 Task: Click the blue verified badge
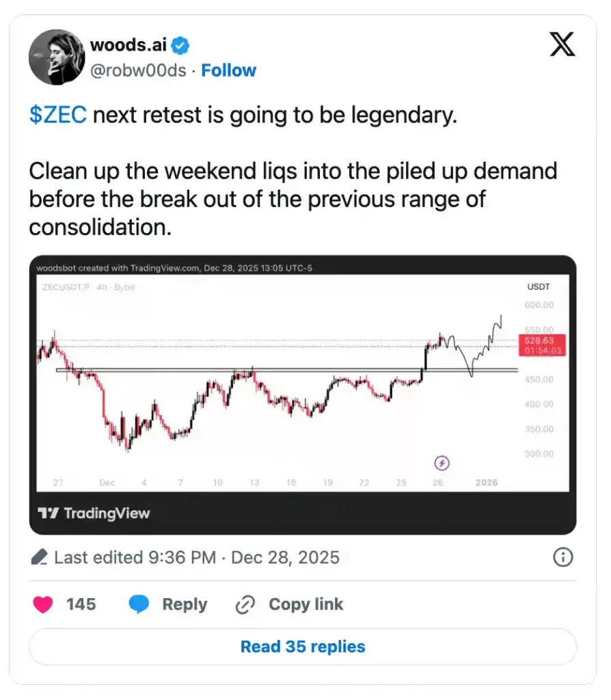coord(180,46)
